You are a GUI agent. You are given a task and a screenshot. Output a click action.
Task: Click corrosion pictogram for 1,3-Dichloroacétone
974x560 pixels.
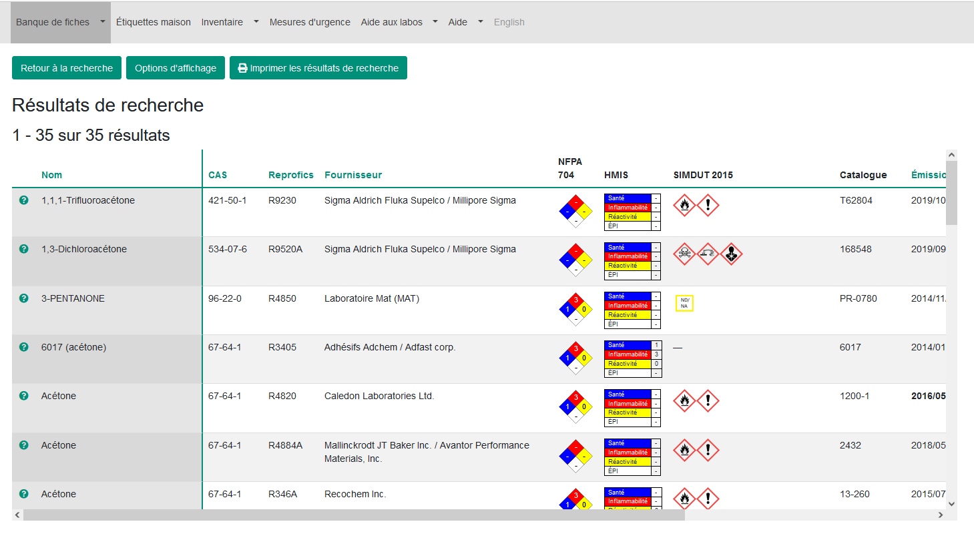click(x=708, y=254)
